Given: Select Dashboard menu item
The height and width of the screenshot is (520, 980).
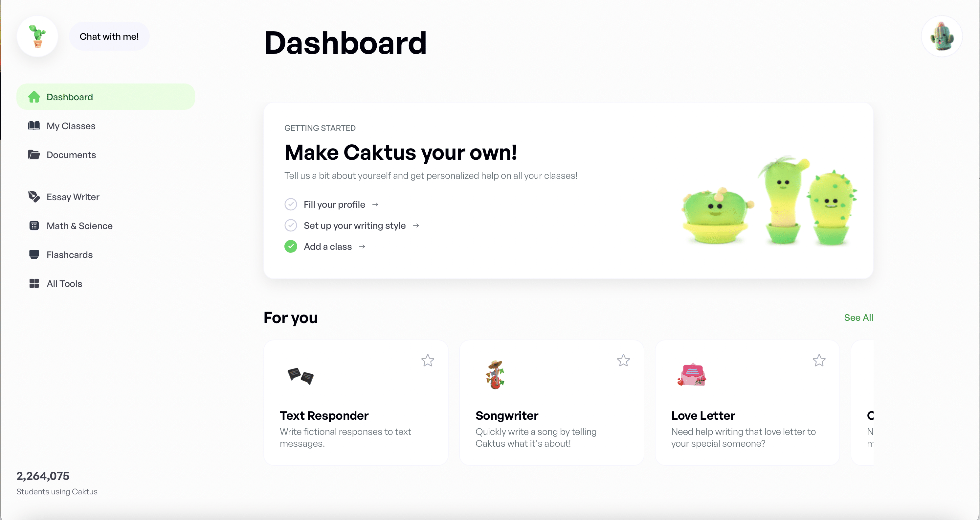Looking at the screenshot, I should [x=105, y=97].
